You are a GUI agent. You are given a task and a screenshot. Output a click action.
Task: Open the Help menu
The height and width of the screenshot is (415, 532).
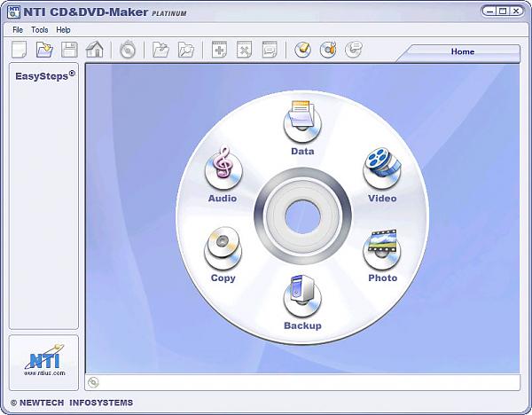[x=63, y=30]
